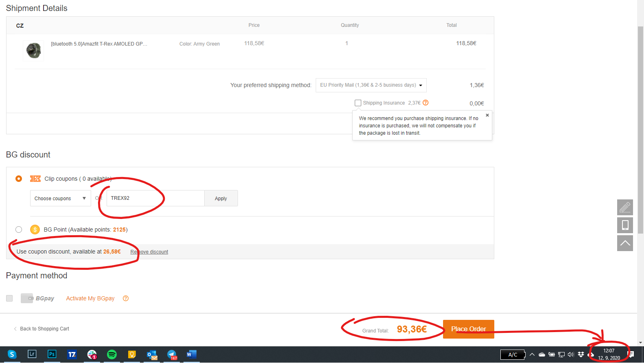Click the pencil feedback side icon

(625, 207)
